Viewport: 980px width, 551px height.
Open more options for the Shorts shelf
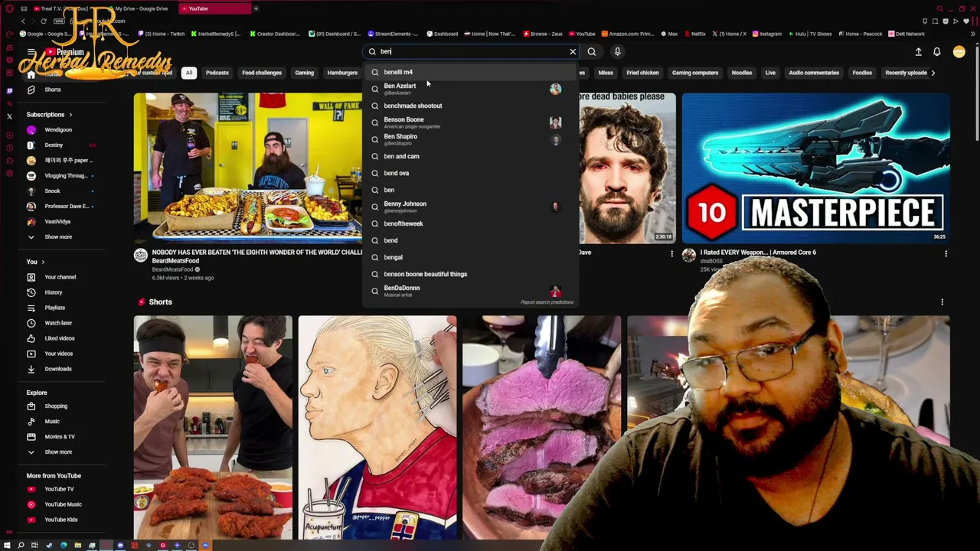pyautogui.click(x=942, y=302)
